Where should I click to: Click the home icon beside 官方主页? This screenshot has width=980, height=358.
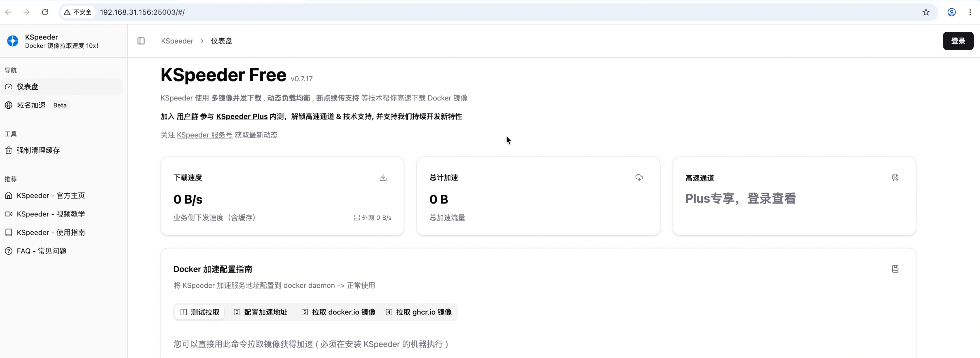pyautogui.click(x=8, y=195)
